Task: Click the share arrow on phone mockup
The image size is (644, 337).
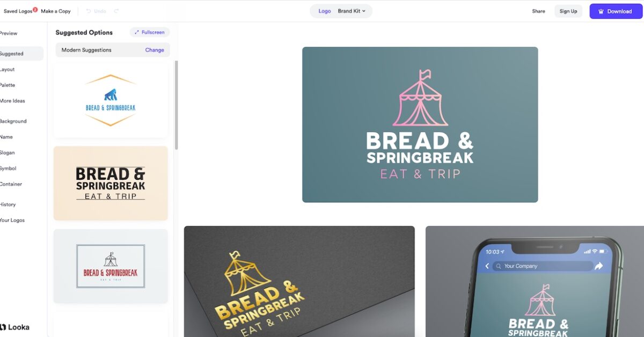Action: click(x=599, y=266)
